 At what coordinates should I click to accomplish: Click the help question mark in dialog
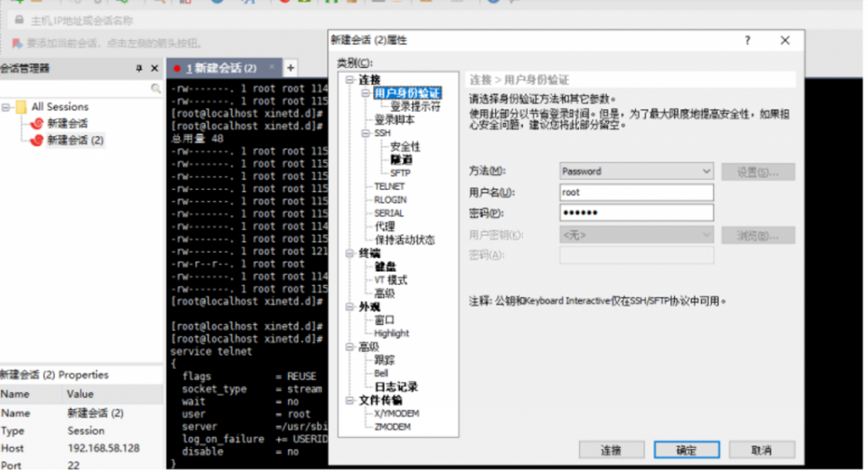pos(747,41)
